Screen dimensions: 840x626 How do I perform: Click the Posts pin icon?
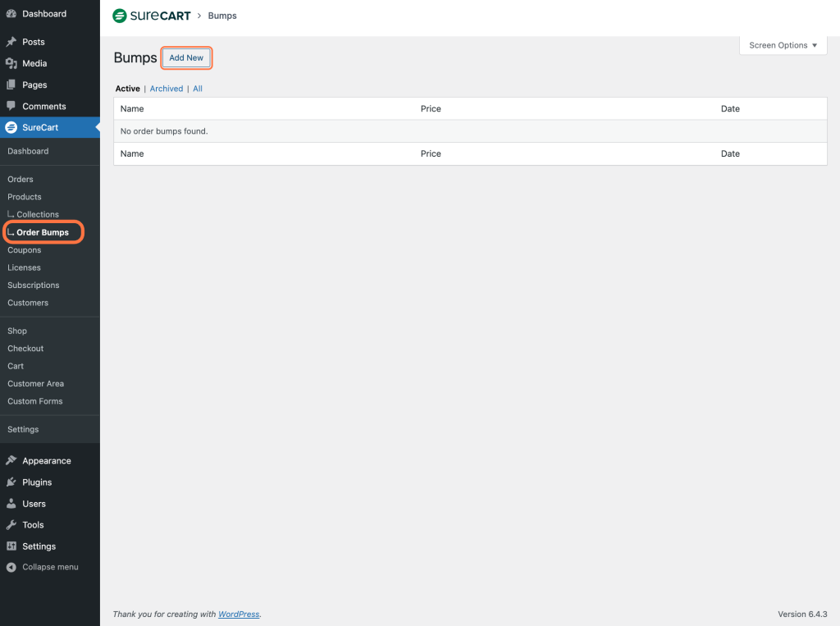(11, 42)
